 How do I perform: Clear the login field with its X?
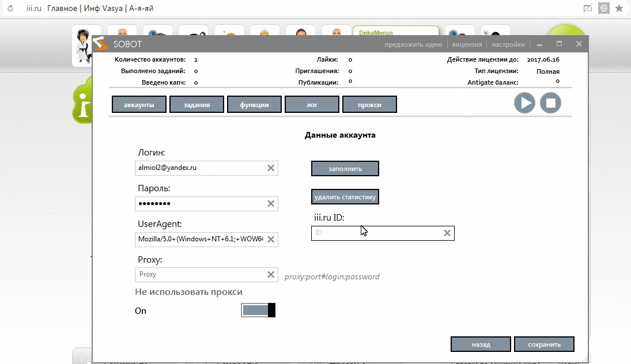pyautogui.click(x=271, y=168)
